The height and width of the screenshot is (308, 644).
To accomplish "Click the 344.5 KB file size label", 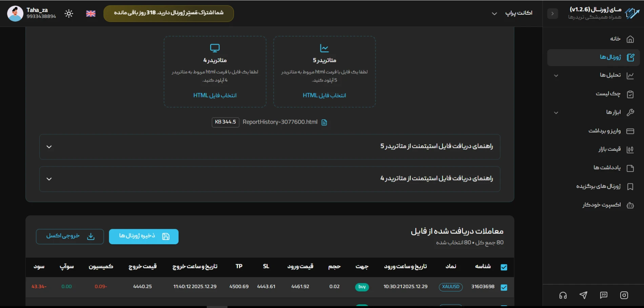I will (x=225, y=122).
